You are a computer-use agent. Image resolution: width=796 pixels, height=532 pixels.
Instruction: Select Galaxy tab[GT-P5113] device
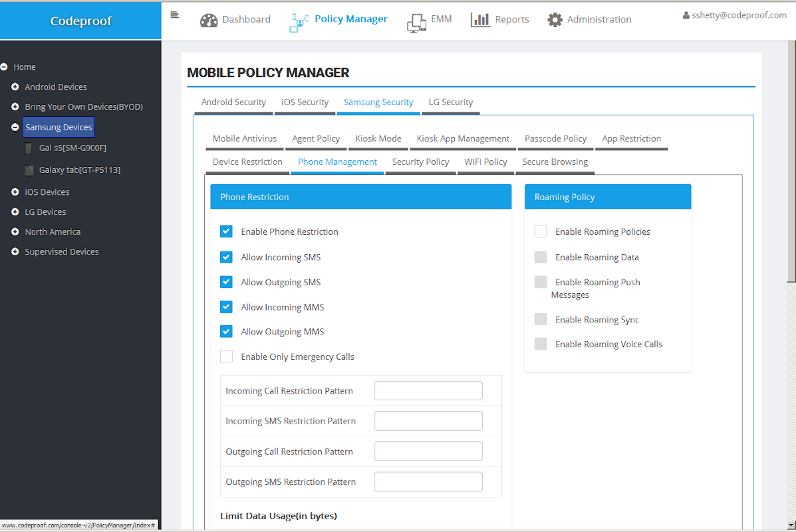pos(80,170)
